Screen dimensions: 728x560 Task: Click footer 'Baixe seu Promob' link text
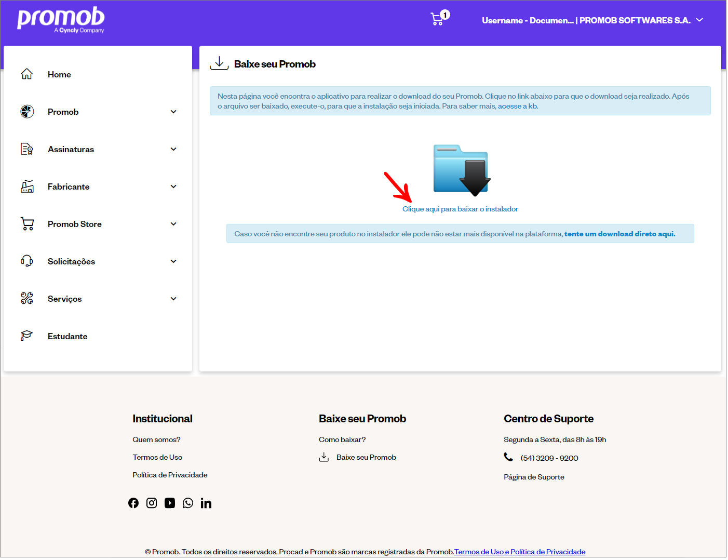(366, 457)
